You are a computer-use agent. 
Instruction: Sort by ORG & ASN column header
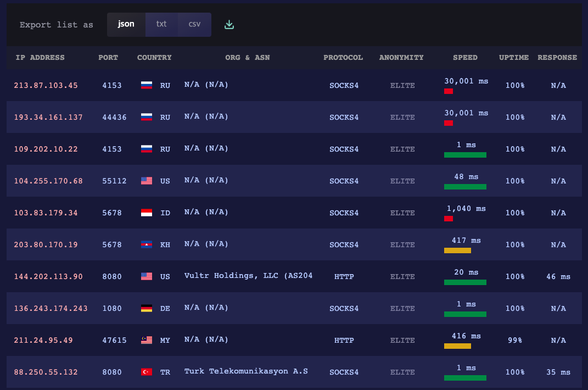[248, 58]
